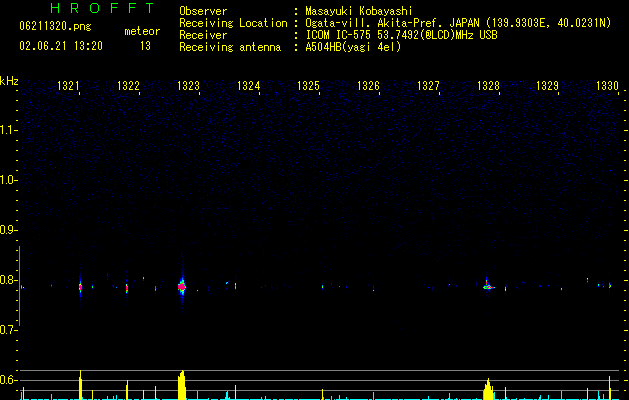Screen dimensions: 629x400
Task: Click the date stamp 02.06.21 13:20
Action: [61, 46]
